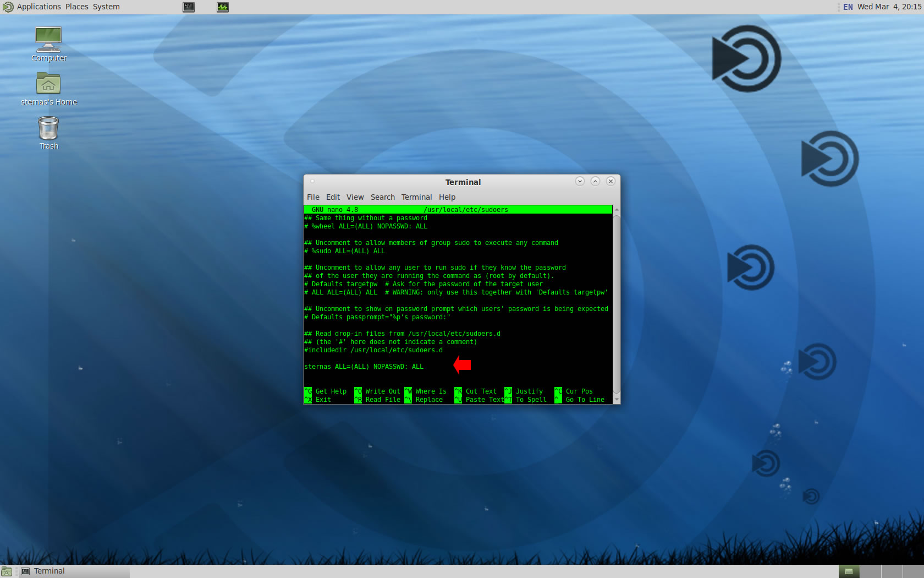
Task: Click the '# ALL ALL=(ALL) ALL' warning line
Action: (456, 292)
